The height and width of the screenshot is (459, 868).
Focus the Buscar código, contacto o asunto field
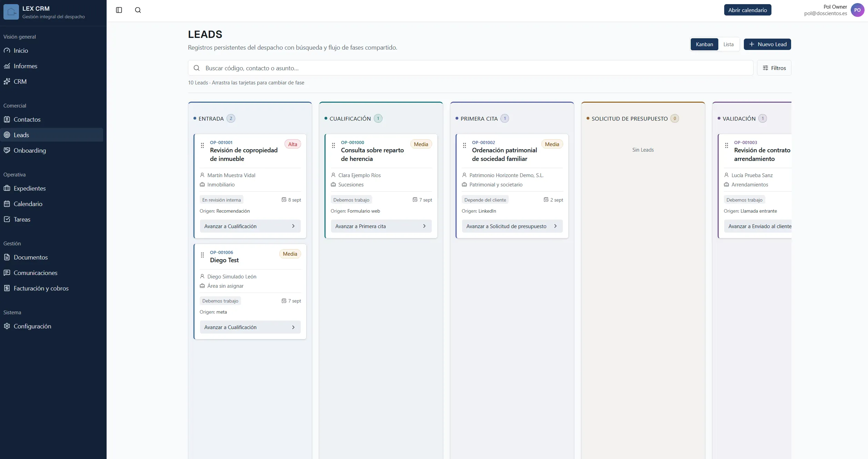(x=470, y=68)
